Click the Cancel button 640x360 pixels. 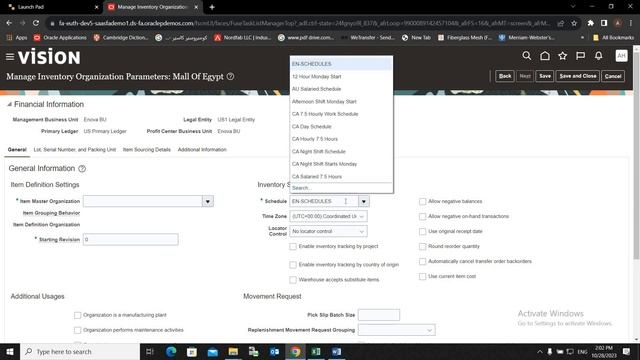pos(613,76)
